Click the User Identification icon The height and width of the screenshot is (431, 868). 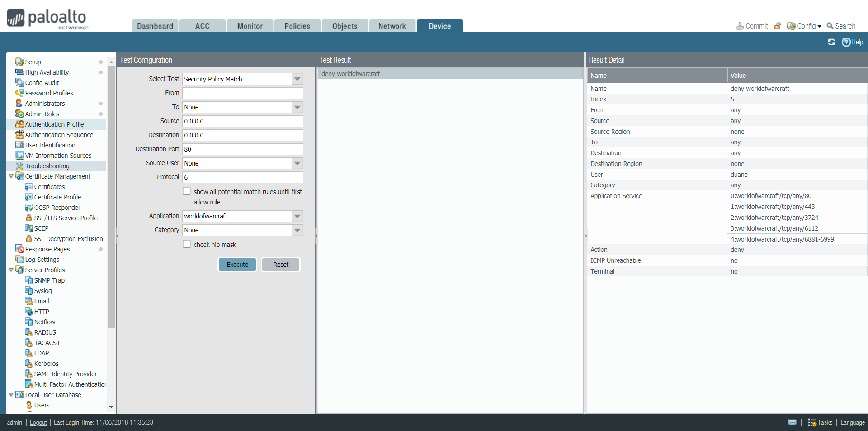19,145
